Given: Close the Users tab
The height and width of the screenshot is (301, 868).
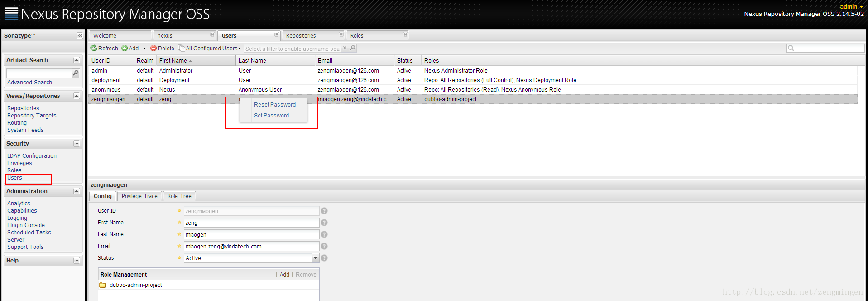Looking at the screenshot, I should tap(277, 34).
